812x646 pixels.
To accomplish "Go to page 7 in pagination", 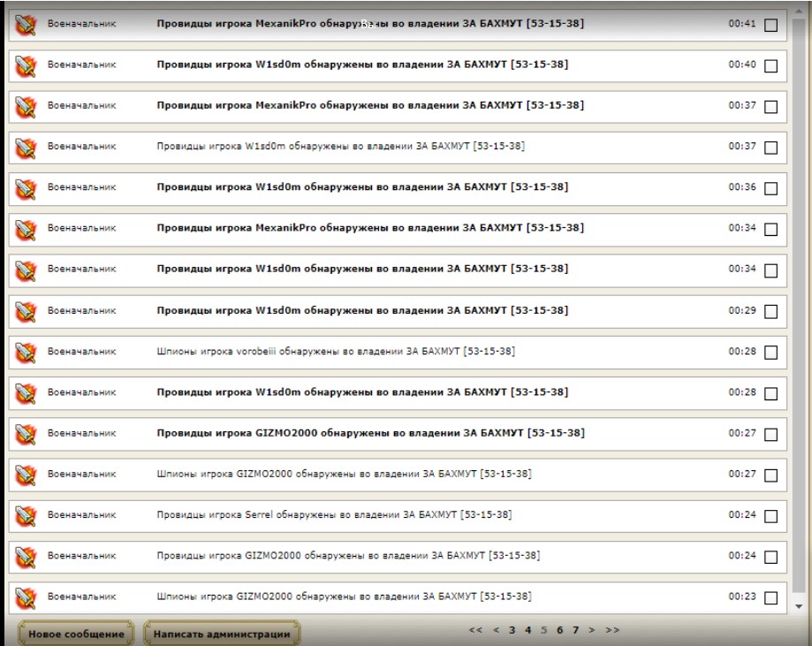I will tap(574, 630).
